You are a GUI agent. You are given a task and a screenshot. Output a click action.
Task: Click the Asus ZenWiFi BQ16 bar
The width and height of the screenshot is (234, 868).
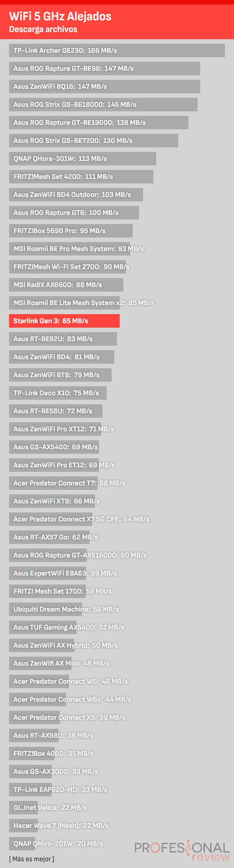(x=104, y=87)
